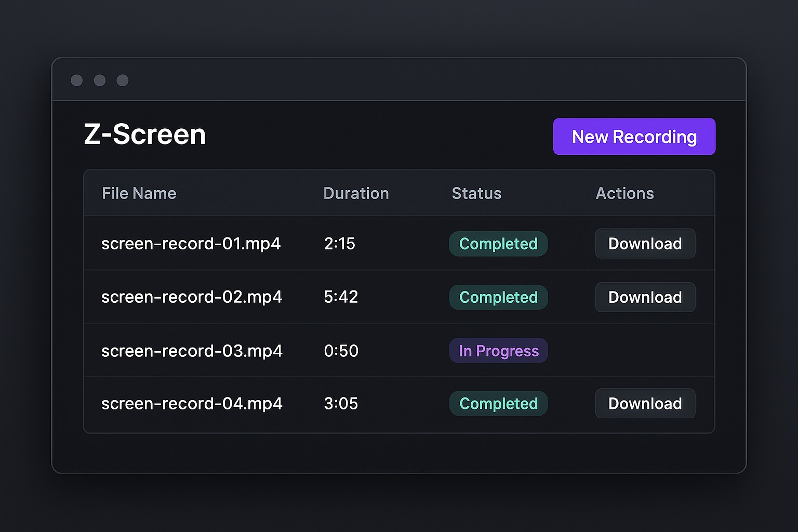The image size is (798, 532).
Task: Open the screen-record-04.mp4 file name
Action: tap(192, 404)
